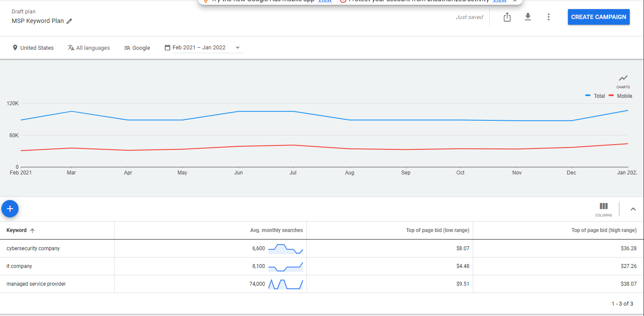
Task: Open the share icon next to Just saved
Action: (x=507, y=17)
